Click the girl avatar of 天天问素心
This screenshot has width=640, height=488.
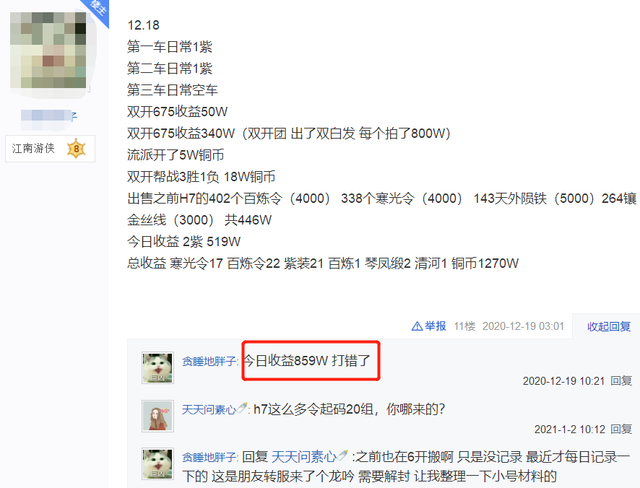click(x=158, y=416)
